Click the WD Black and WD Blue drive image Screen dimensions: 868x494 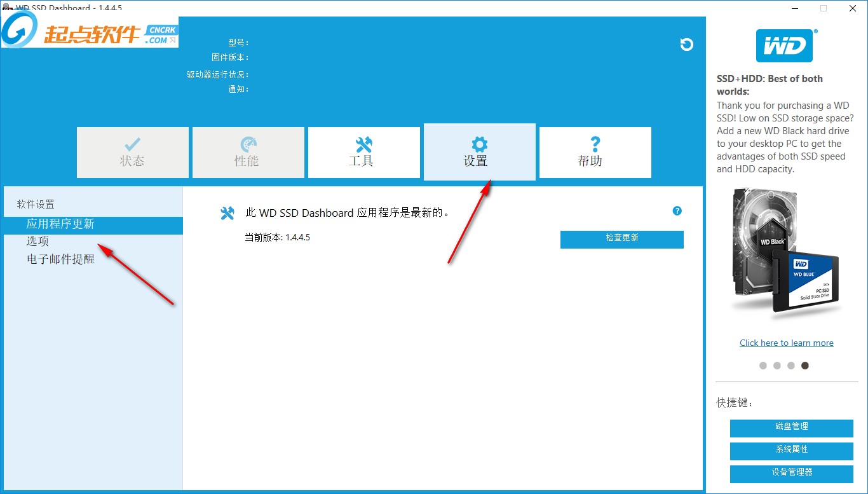[787, 253]
